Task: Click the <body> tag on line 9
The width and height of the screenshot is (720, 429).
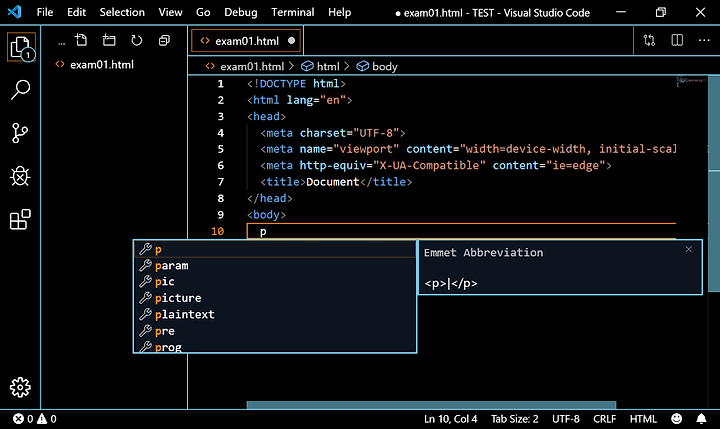Action: (x=266, y=215)
